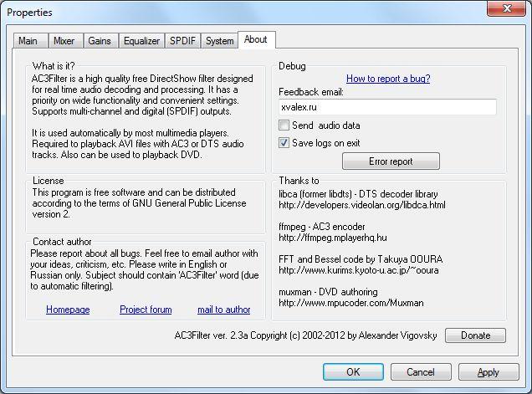Click the 'ffmpeg - AC3 encoder' text
The image size is (532, 394).
pyautogui.click(x=322, y=227)
